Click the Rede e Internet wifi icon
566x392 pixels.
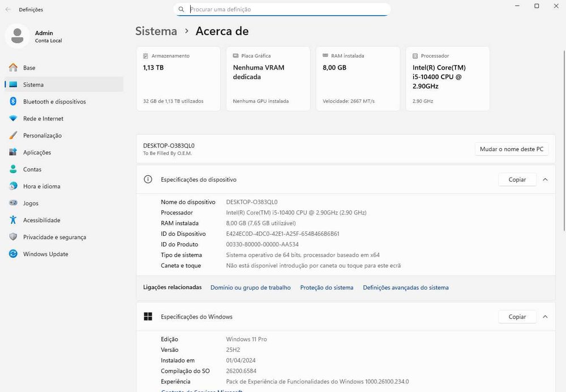pyautogui.click(x=13, y=118)
